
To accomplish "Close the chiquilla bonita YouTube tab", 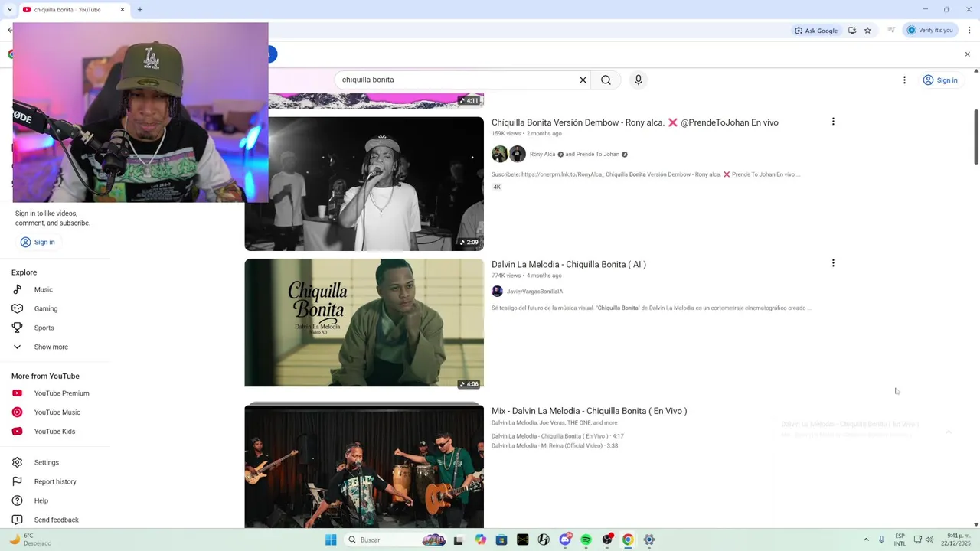I will (x=122, y=10).
